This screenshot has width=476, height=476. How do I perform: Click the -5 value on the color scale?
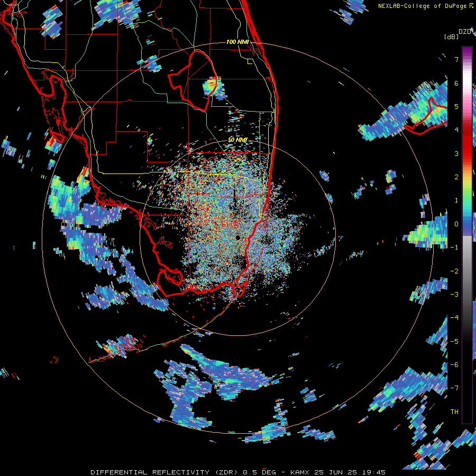click(x=454, y=342)
